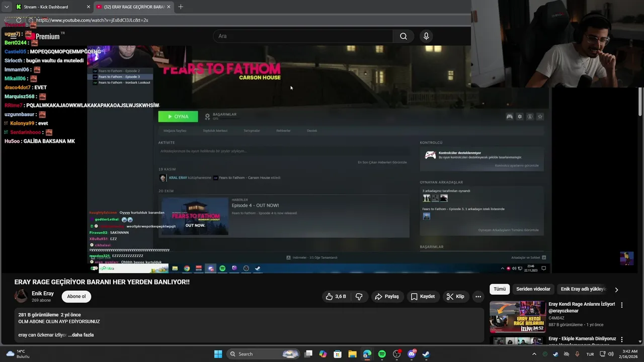The width and height of the screenshot is (644, 362).
Task: Open Microsoft Store from the taskbar
Action: [338, 354]
